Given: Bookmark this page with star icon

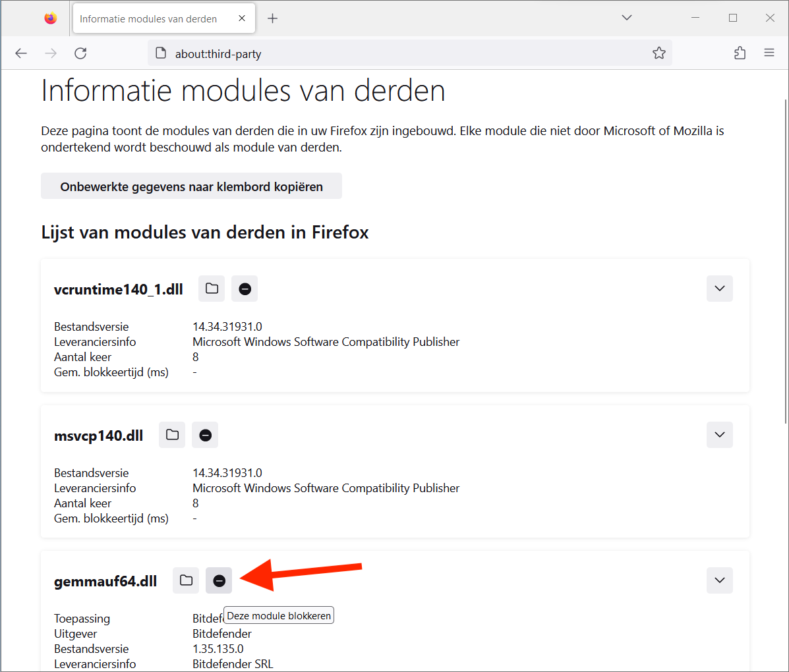Looking at the screenshot, I should [x=658, y=53].
